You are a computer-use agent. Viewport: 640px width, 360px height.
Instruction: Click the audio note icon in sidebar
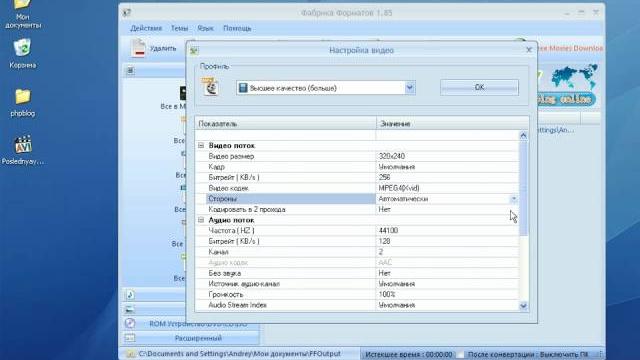pyautogui.click(x=130, y=294)
